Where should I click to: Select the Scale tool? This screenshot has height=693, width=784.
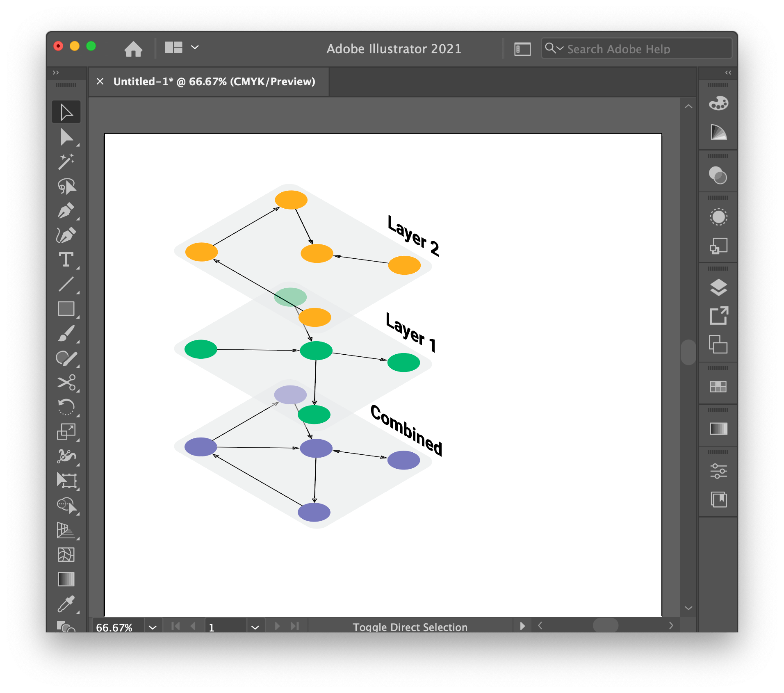click(66, 432)
